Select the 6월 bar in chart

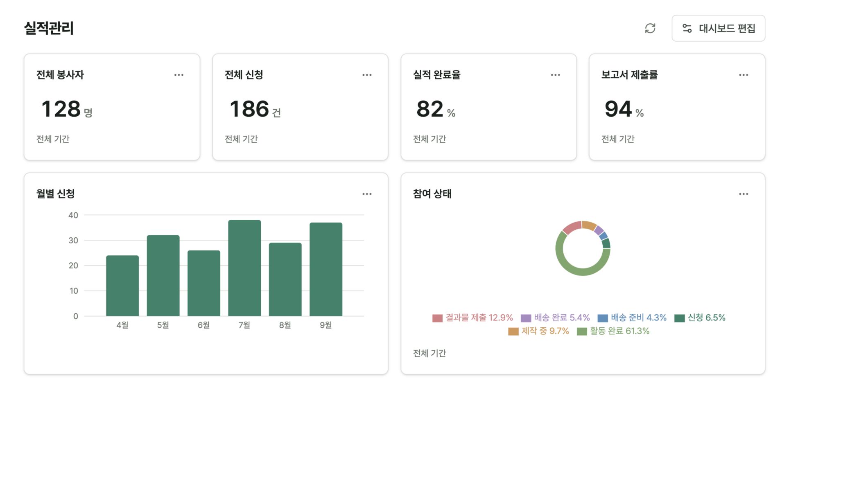tap(204, 283)
